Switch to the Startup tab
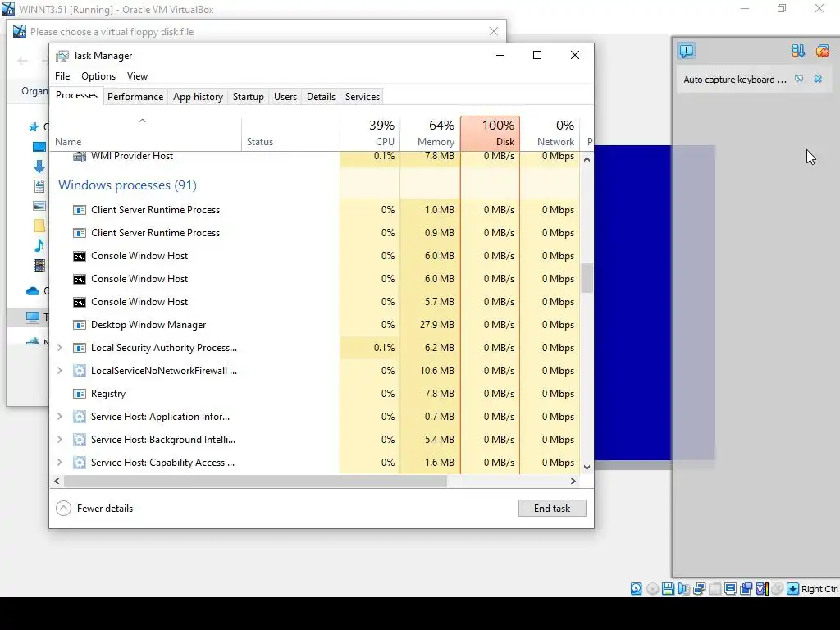Screen dimensions: 840x630 click(x=248, y=97)
